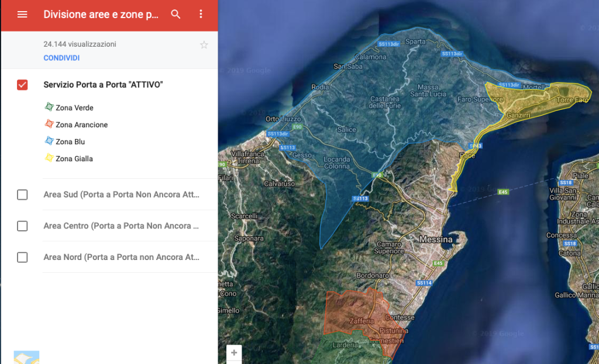The image size is (599, 364).
Task: Zoom in with the plus button
Action: 234,353
